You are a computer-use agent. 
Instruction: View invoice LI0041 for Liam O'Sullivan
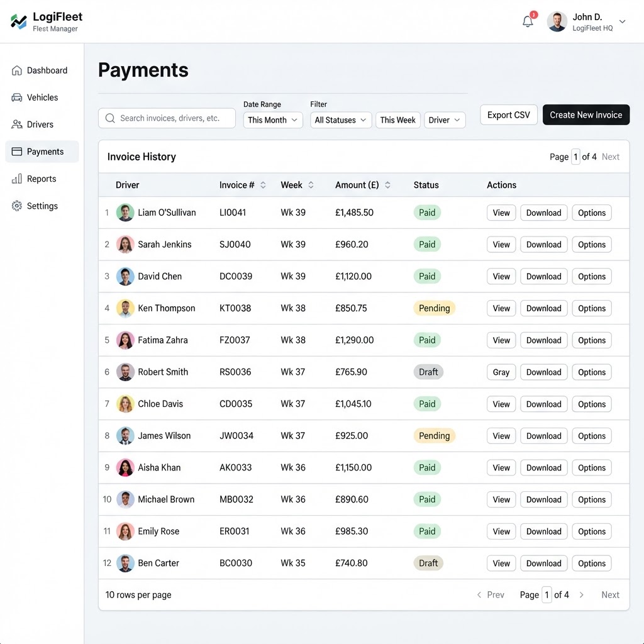click(x=501, y=213)
